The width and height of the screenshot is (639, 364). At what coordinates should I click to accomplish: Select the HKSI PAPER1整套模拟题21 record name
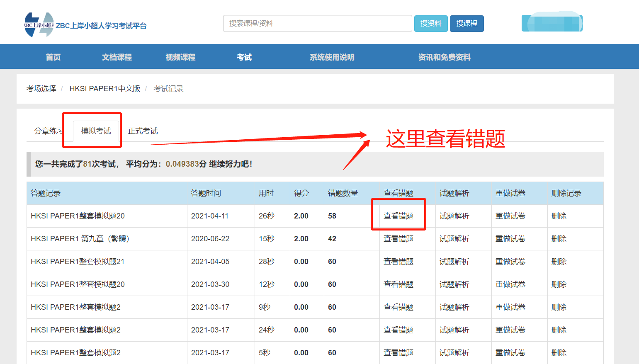tap(78, 262)
